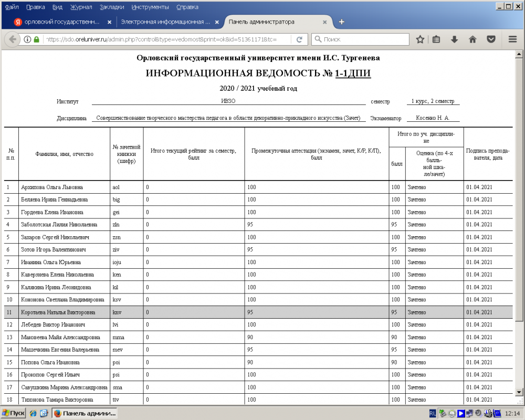Viewport: 525px width, 420px height.
Task: Open the bookmarks list icon
Action: point(436,39)
